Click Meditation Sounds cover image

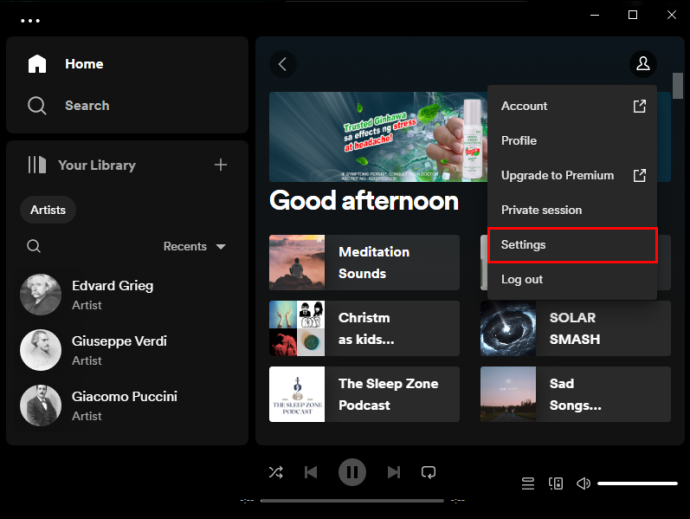pyautogui.click(x=297, y=262)
